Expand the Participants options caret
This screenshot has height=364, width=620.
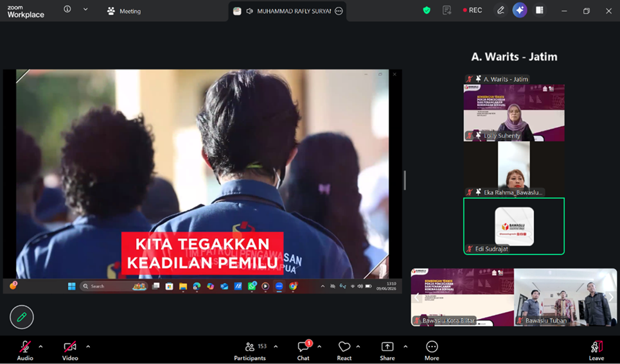[x=276, y=347]
